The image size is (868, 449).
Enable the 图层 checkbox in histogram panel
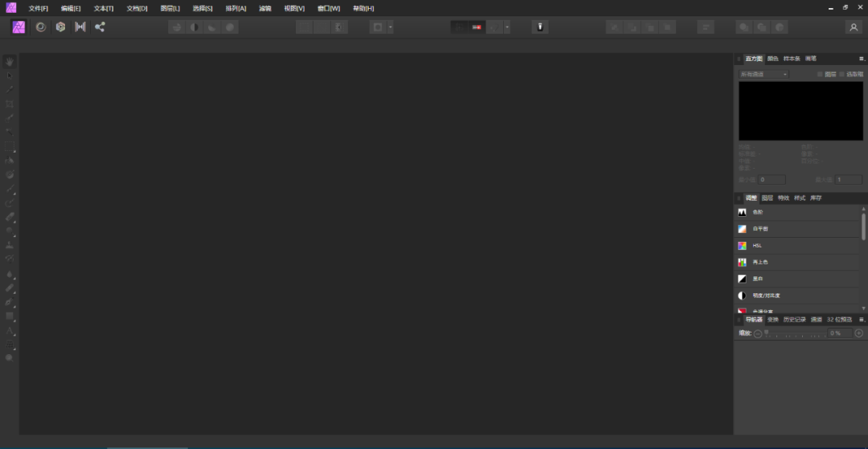pos(820,75)
